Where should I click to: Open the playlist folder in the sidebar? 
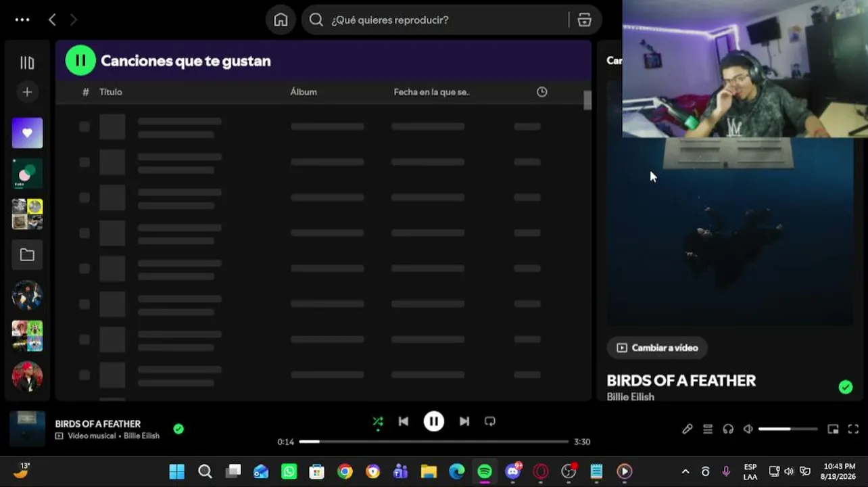pyautogui.click(x=27, y=255)
